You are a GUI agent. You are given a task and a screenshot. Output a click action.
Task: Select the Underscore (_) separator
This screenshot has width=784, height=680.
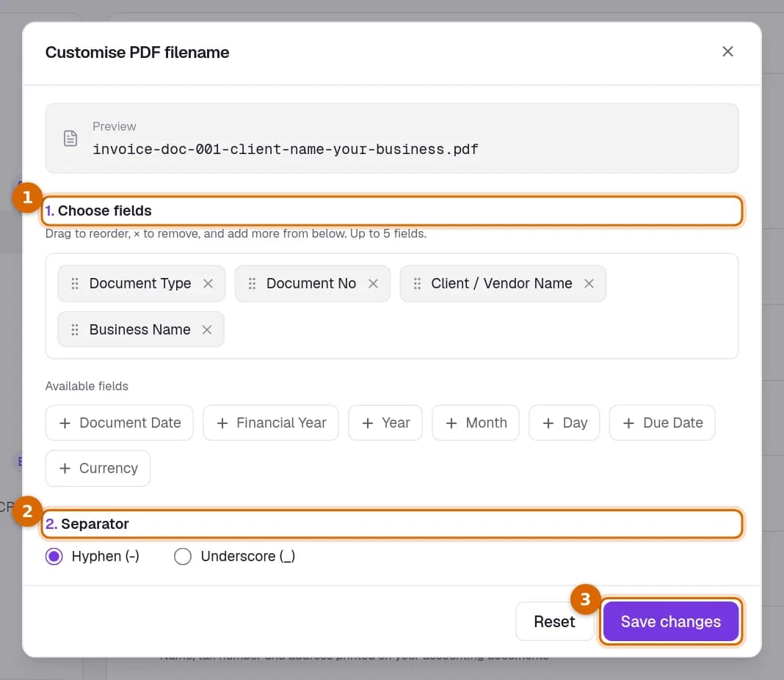[183, 556]
